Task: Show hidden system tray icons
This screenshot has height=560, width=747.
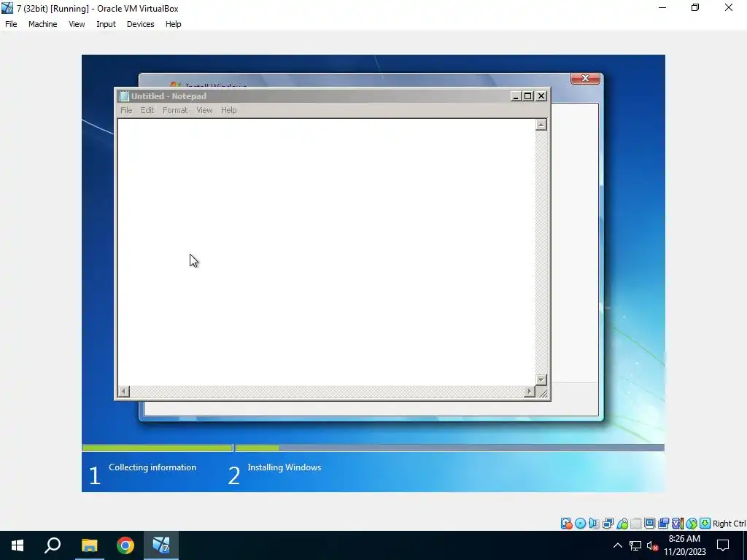Action: click(x=617, y=545)
